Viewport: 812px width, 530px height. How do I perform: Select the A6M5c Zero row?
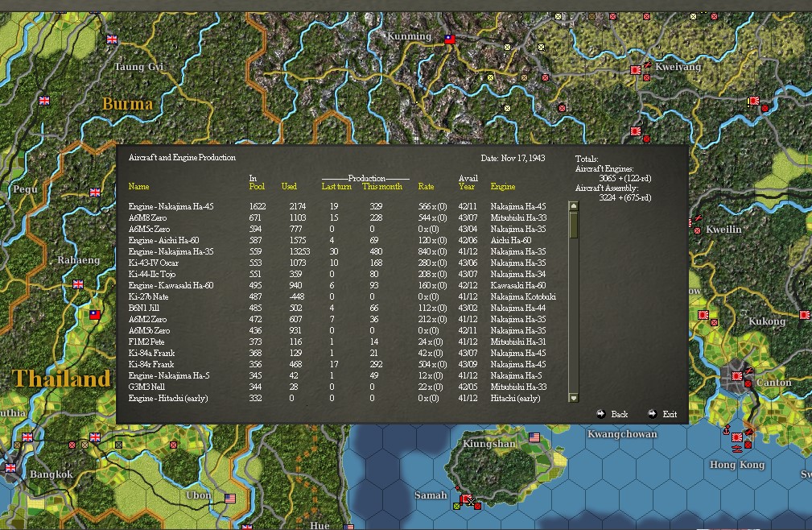click(343, 229)
